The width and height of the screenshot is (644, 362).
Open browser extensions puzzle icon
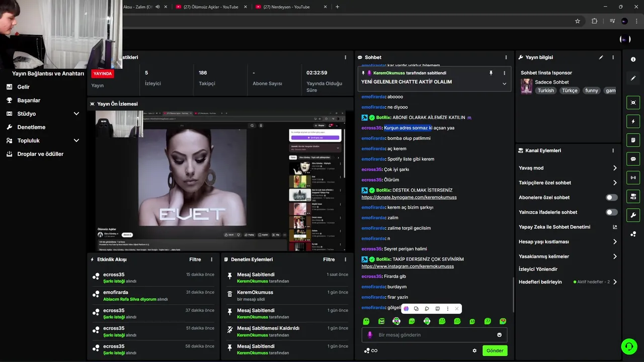coord(594,21)
